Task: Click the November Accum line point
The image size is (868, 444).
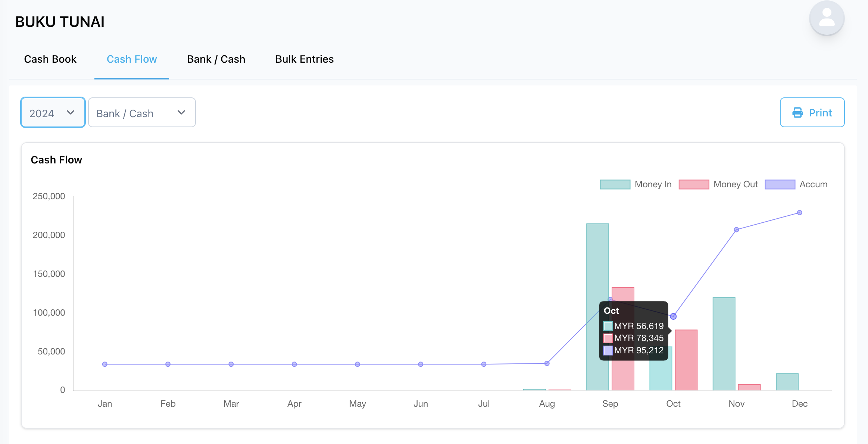Action: click(x=736, y=230)
